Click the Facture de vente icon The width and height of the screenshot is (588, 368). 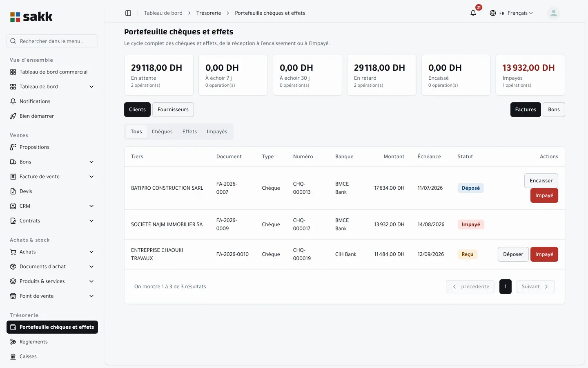click(13, 177)
